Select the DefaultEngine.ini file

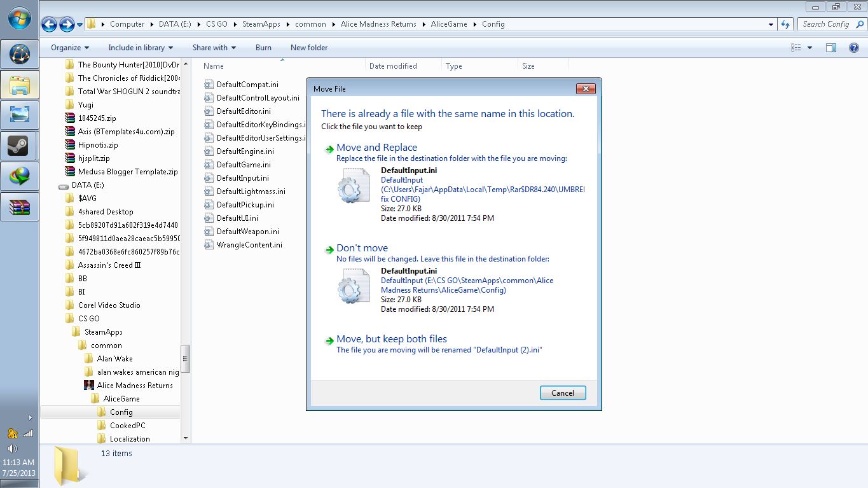(x=239, y=151)
